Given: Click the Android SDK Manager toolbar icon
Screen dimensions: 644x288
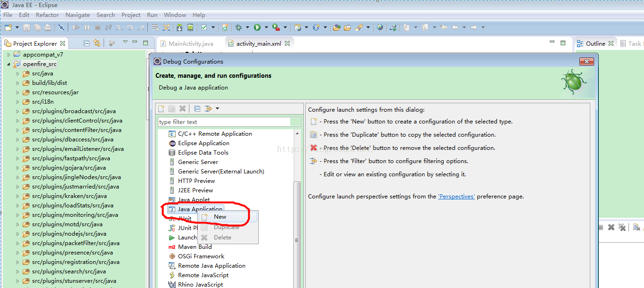Looking at the screenshot, I should tap(179, 28).
